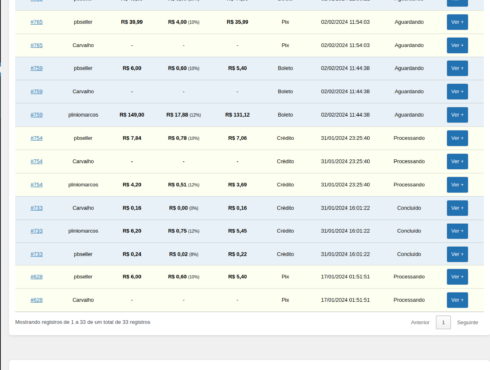
Task: Click the R$ 0,24 amount cell
Action: point(132,254)
